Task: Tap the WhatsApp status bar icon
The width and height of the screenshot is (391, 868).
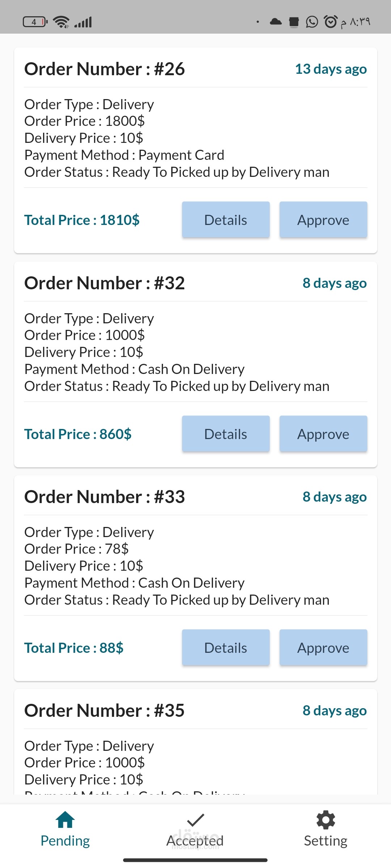Action: coord(312,22)
